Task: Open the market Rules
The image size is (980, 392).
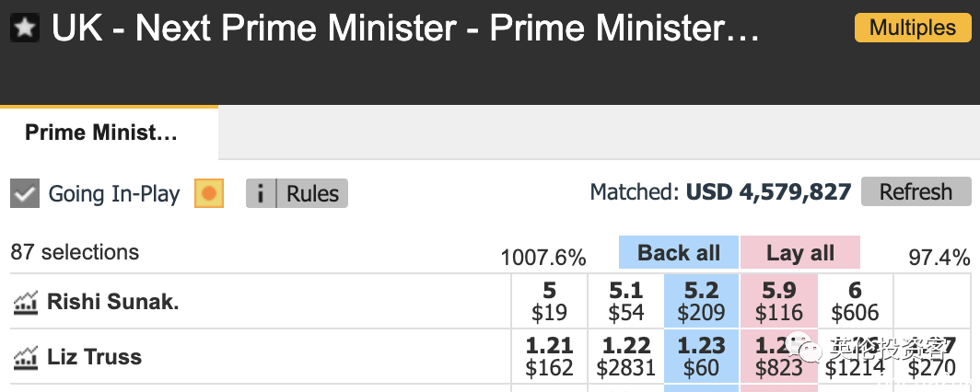Action: coord(312,194)
